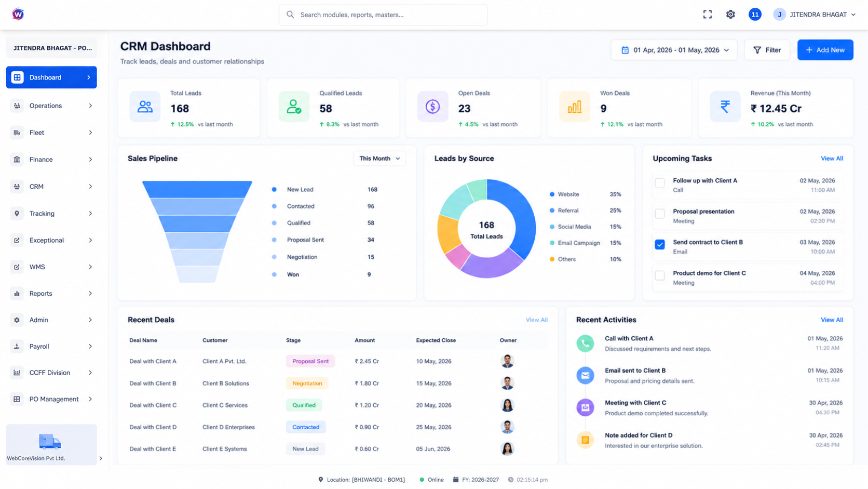Click owner avatar for Deal with Client C
This screenshot has height=489, width=868.
click(x=507, y=405)
